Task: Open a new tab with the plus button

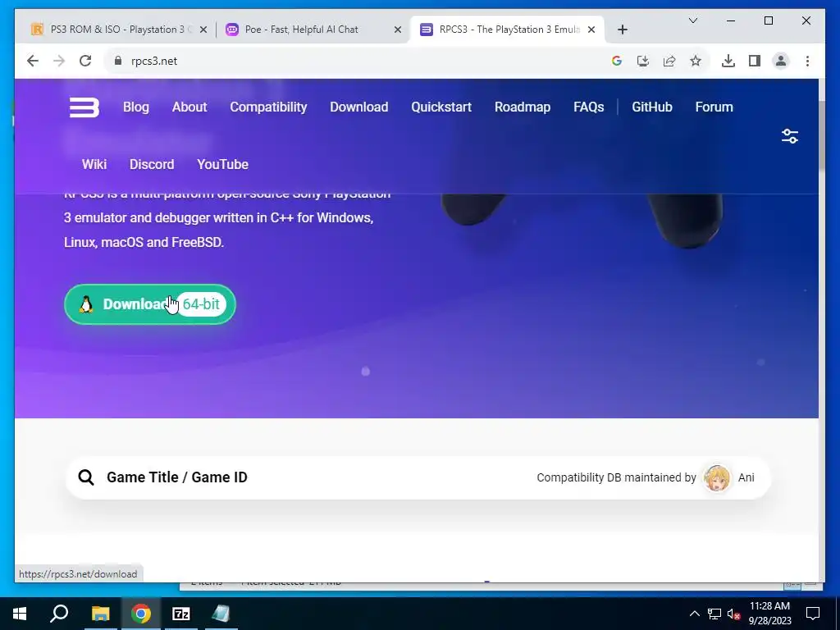Action: pos(623,30)
